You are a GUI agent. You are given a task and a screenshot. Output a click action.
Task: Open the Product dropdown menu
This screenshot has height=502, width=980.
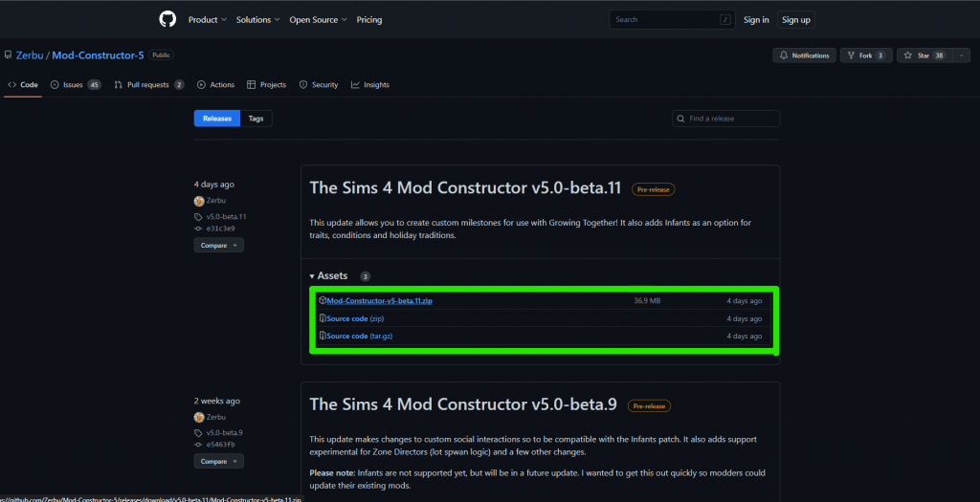(208, 20)
